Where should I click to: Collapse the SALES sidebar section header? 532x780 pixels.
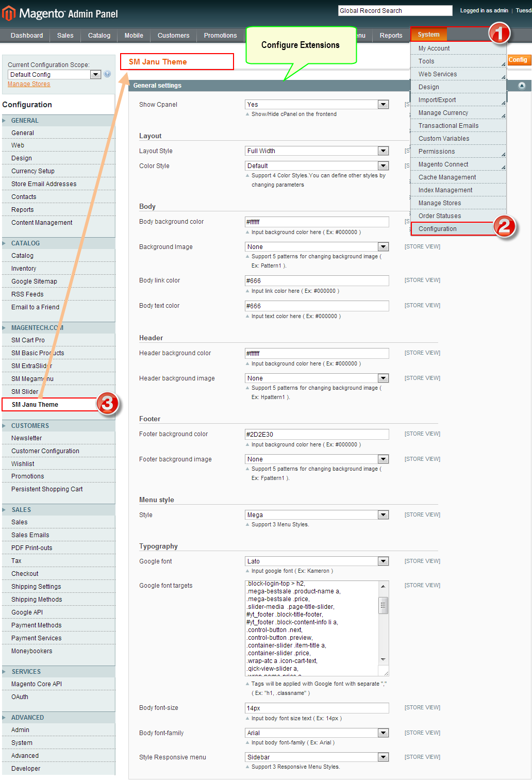click(58, 510)
